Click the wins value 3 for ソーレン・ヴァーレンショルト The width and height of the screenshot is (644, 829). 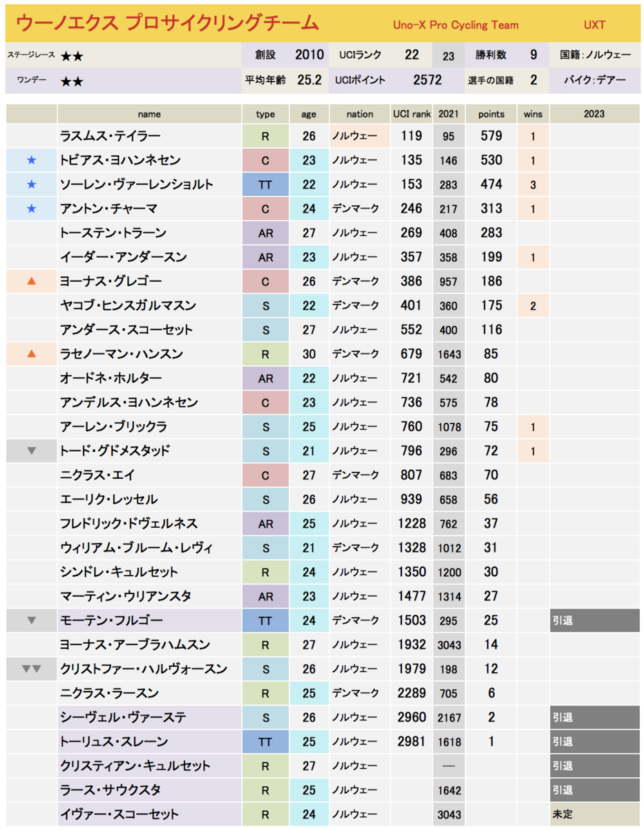point(533,184)
